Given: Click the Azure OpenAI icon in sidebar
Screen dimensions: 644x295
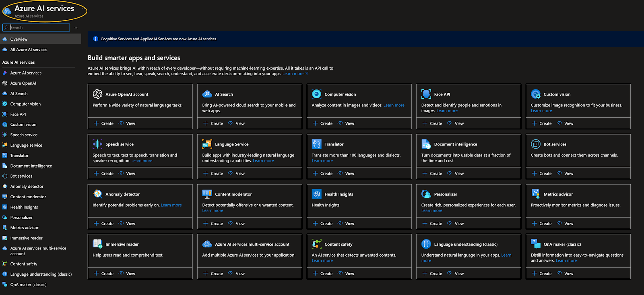Looking at the screenshot, I should tap(5, 83).
